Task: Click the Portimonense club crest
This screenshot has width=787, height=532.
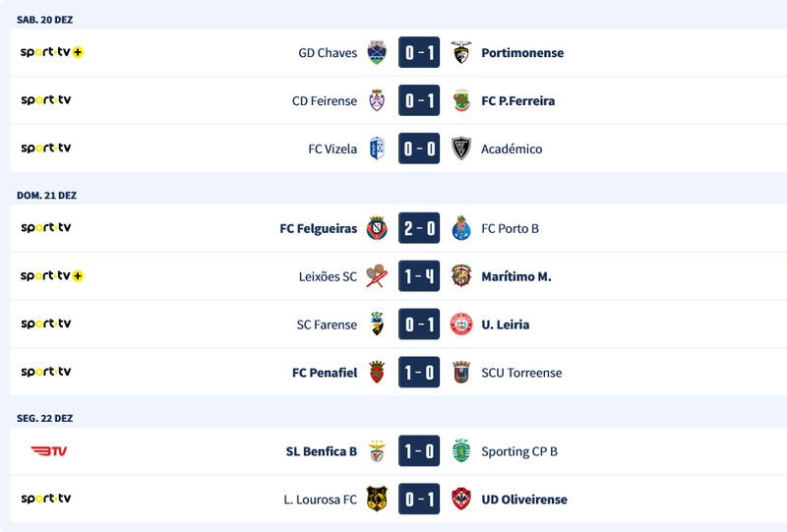Action: 460,53
